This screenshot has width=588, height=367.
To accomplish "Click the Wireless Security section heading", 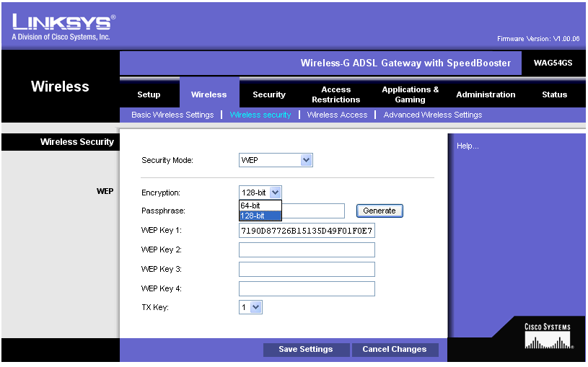I will (x=77, y=142).
